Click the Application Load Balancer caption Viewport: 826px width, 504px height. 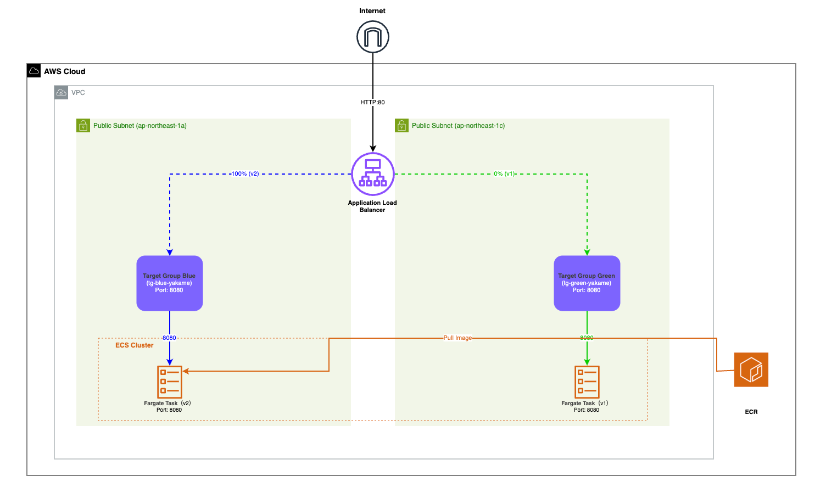click(x=372, y=206)
